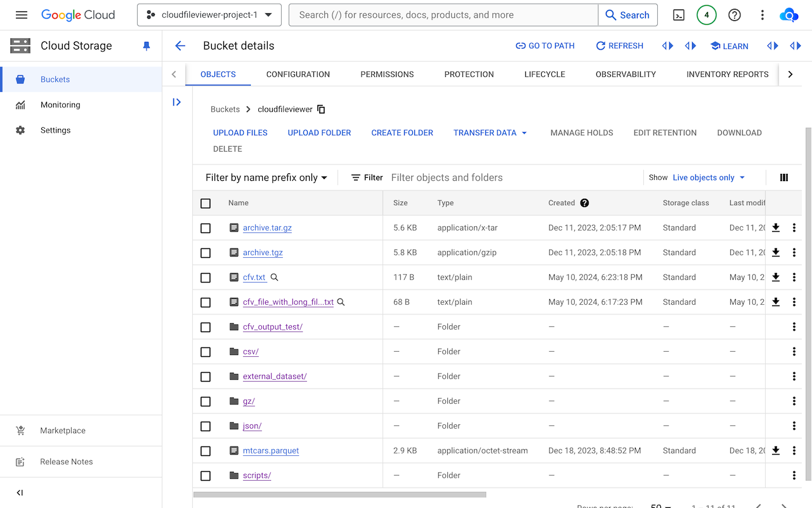This screenshot has width=812, height=508.
Task: Unpin Cloud Storage with pin icon
Action: 147,46
